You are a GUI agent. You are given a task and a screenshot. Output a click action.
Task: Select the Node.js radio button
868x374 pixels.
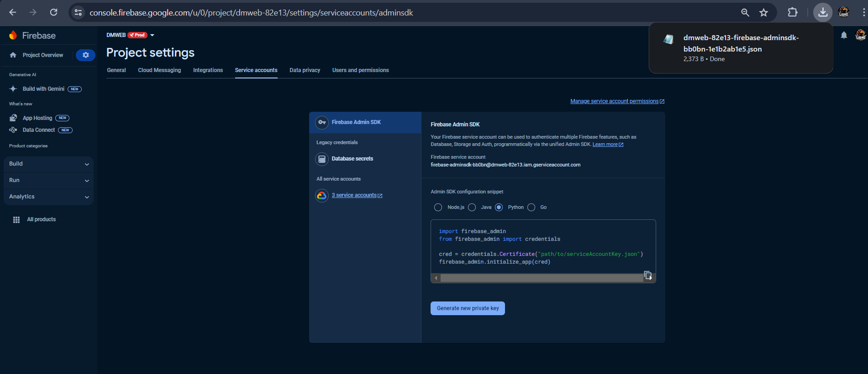438,208
